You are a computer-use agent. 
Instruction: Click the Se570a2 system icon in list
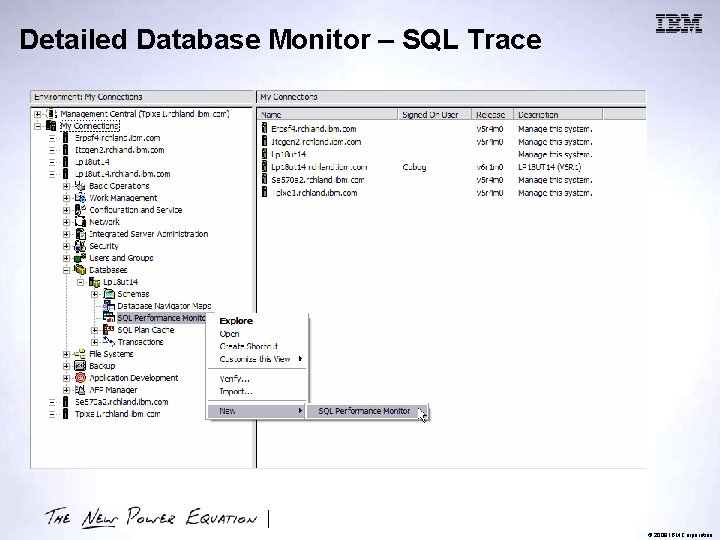click(x=264, y=180)
